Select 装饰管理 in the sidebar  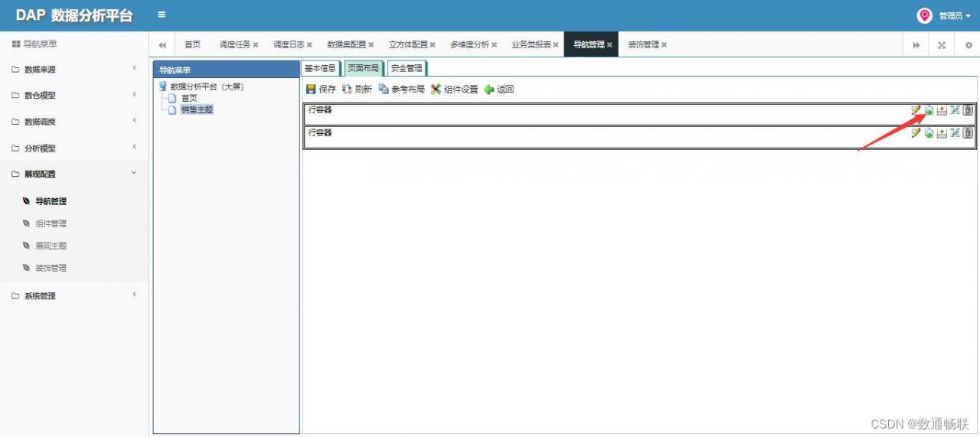click(x=51, y=268)
